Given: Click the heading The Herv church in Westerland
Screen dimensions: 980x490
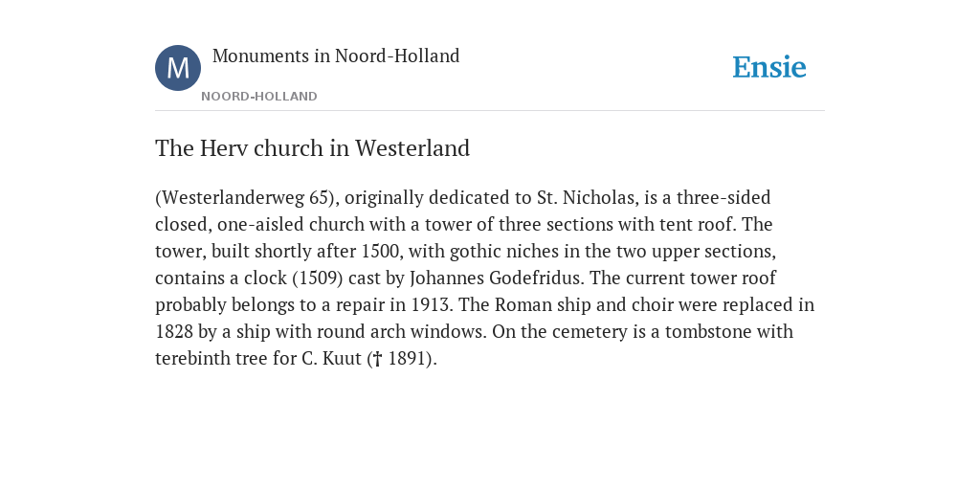Looking at the screenshot, I should 313,148.
